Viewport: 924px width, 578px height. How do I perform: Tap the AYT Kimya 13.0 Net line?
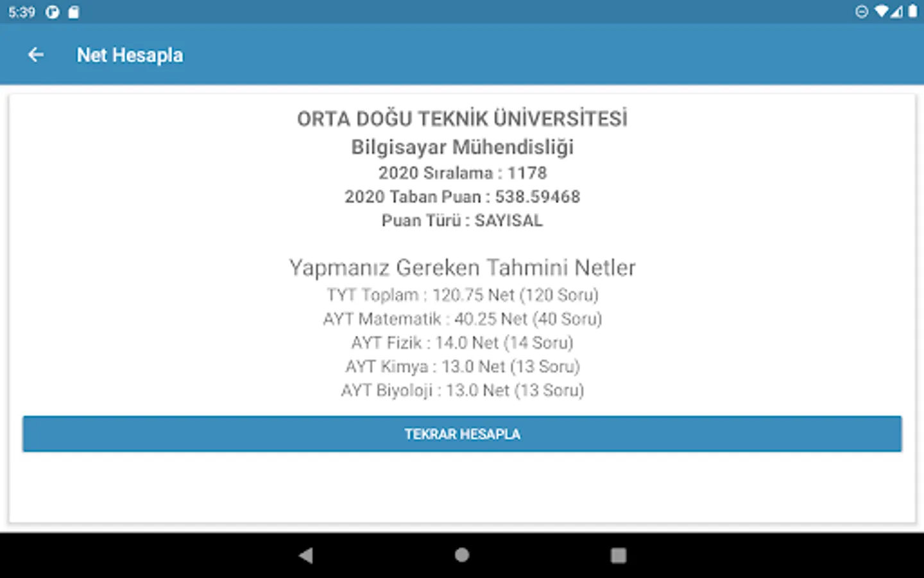coord(462,366)
